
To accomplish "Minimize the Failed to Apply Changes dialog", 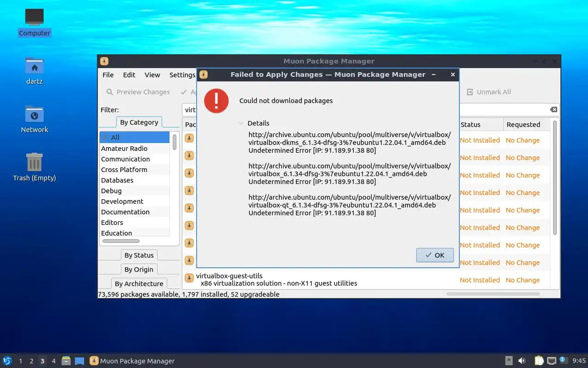I will (434, 75).
